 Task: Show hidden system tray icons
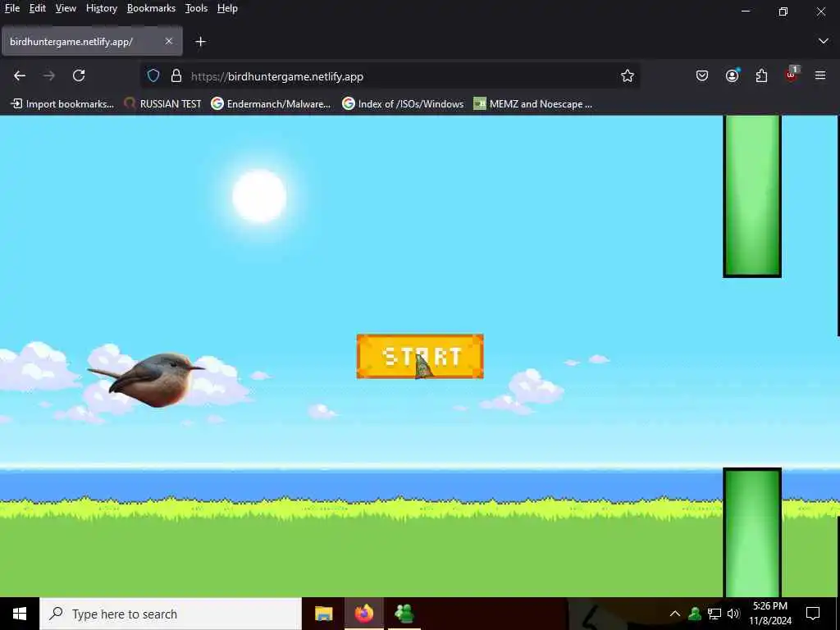pyautogui.click(x=674, y=614)
